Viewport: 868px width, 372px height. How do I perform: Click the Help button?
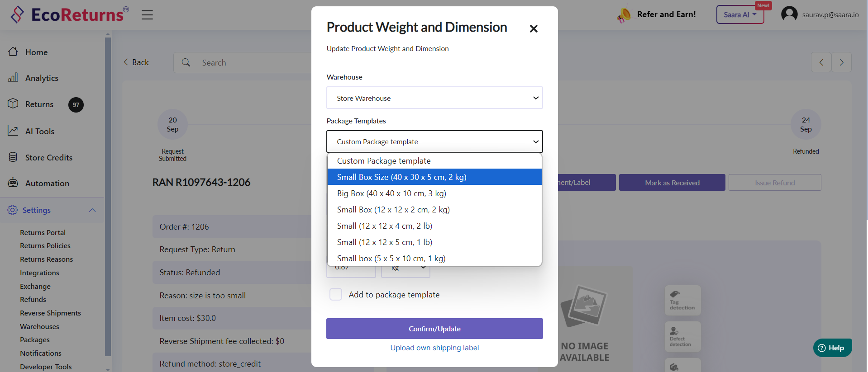832,348
